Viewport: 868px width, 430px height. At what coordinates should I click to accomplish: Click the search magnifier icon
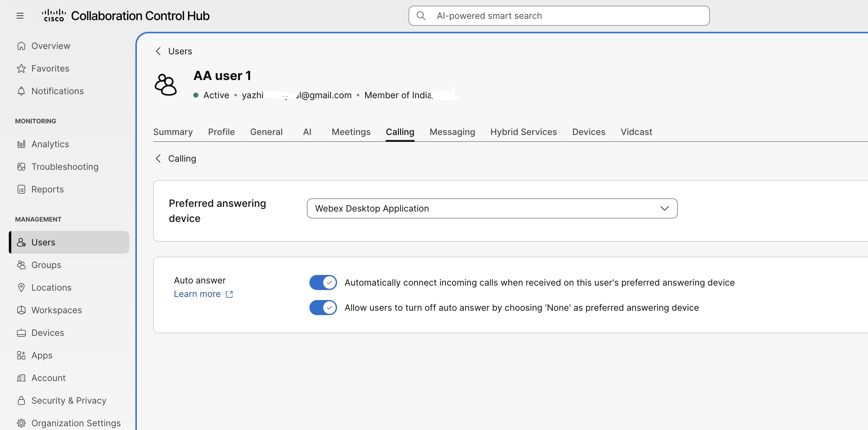(421, 15)
